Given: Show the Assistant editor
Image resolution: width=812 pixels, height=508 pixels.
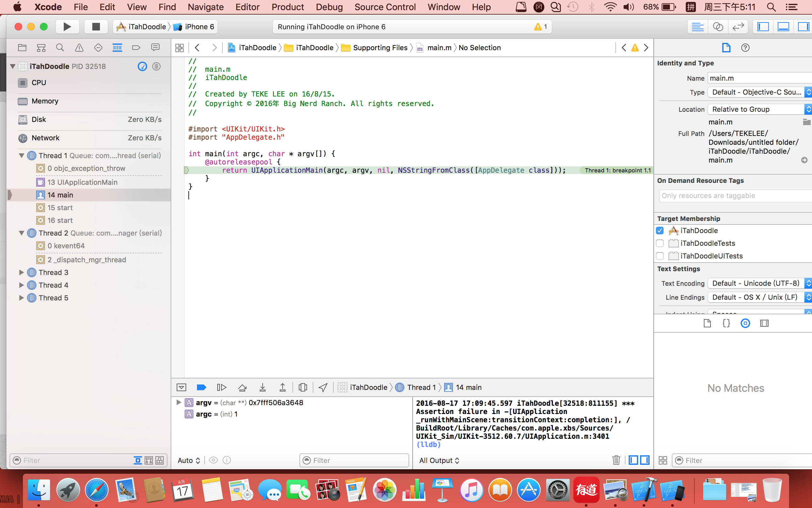Looking at the screenshot, I should point(718,27).
